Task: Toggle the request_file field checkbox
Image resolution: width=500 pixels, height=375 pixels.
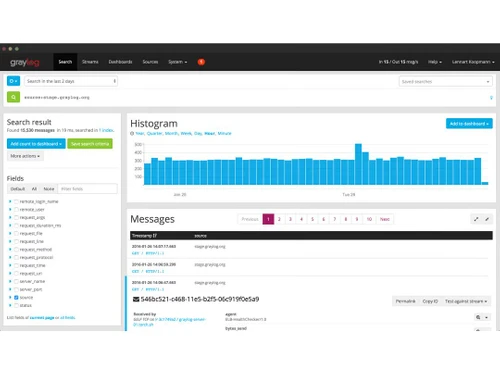Action: point(16,233)
